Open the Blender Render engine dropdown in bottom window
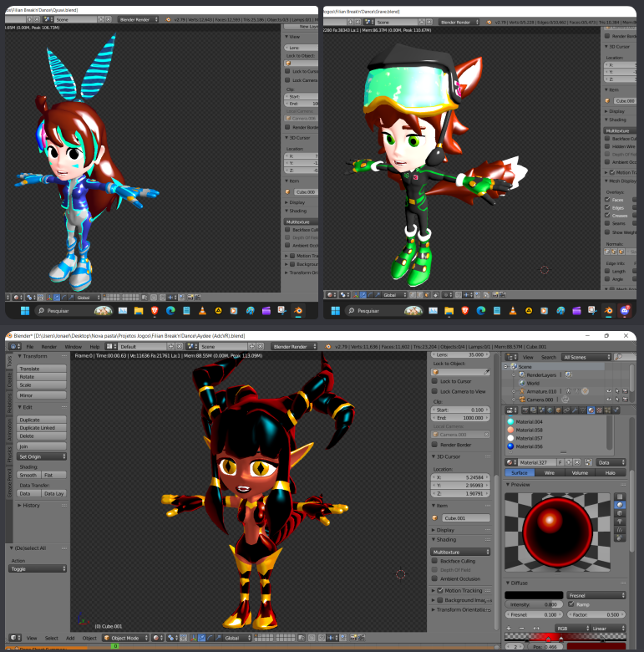This screenshot has width=644, height=652. pyautogui.click(x=294, y=346)
